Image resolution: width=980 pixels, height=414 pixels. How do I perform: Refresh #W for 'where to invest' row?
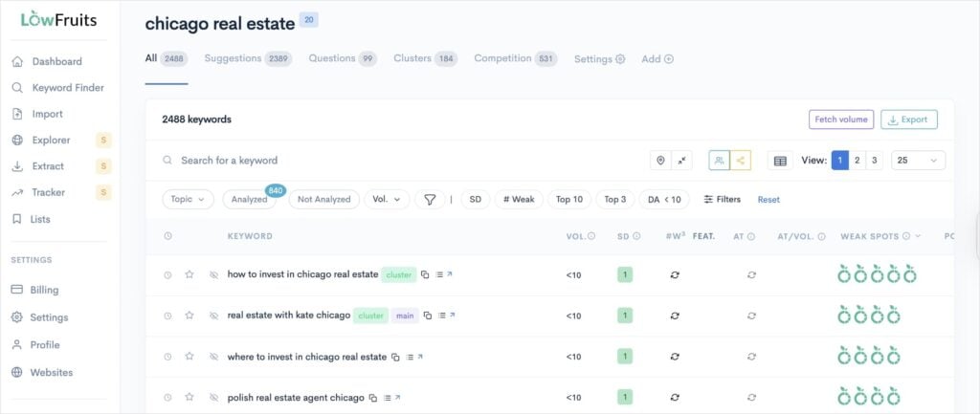tap(675, 357)
